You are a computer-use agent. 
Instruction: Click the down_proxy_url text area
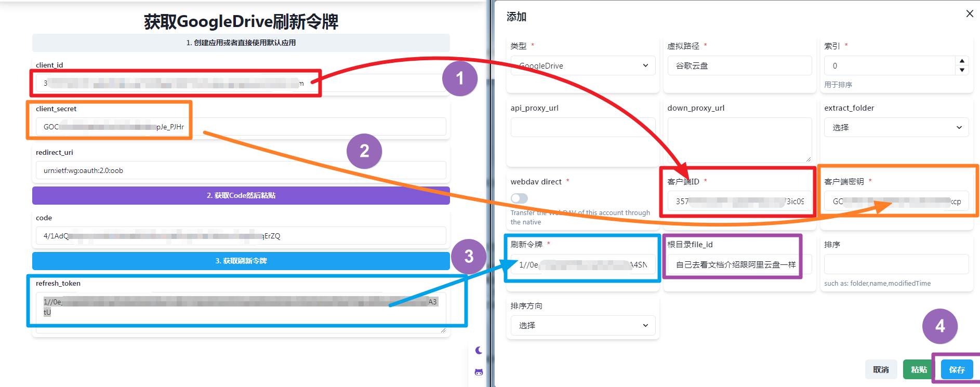coord(739,139)
